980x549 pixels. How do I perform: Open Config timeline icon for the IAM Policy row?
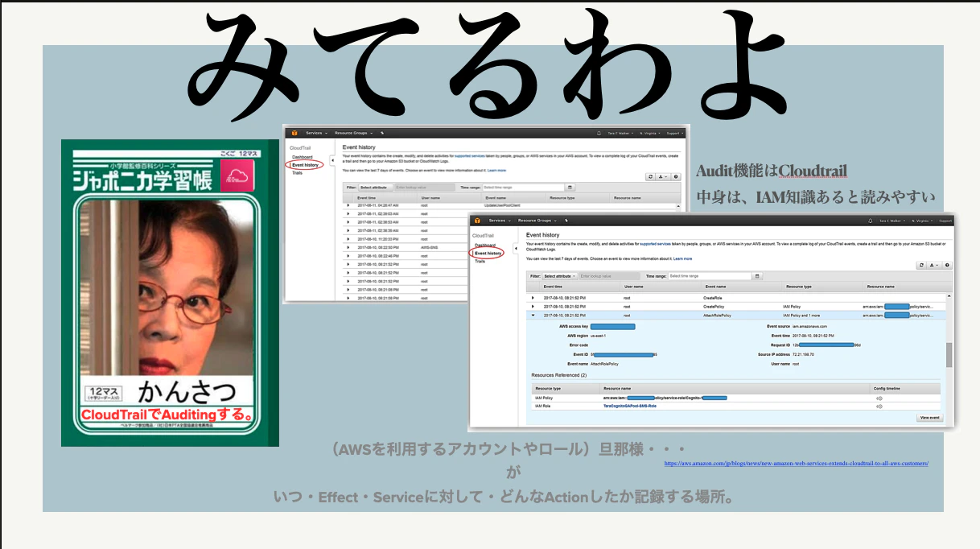coord(879,398)
